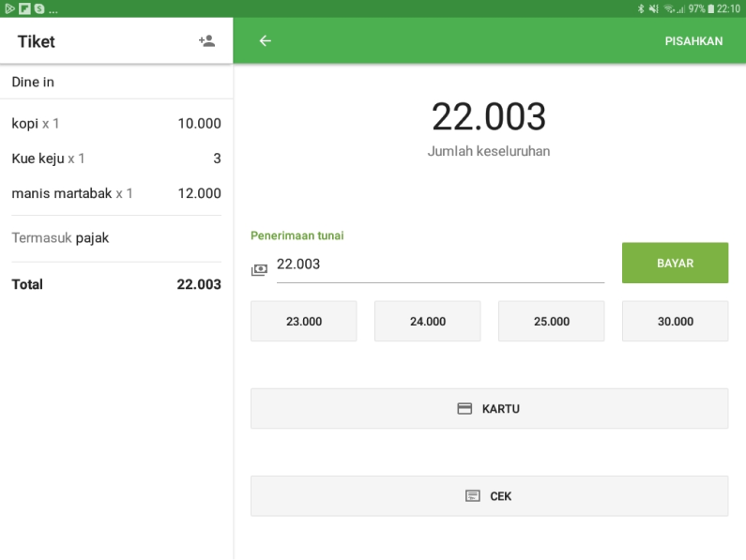Select the 24.000 quick amount
The height and width of the screenshot is (560, 746).
point(427,321)
